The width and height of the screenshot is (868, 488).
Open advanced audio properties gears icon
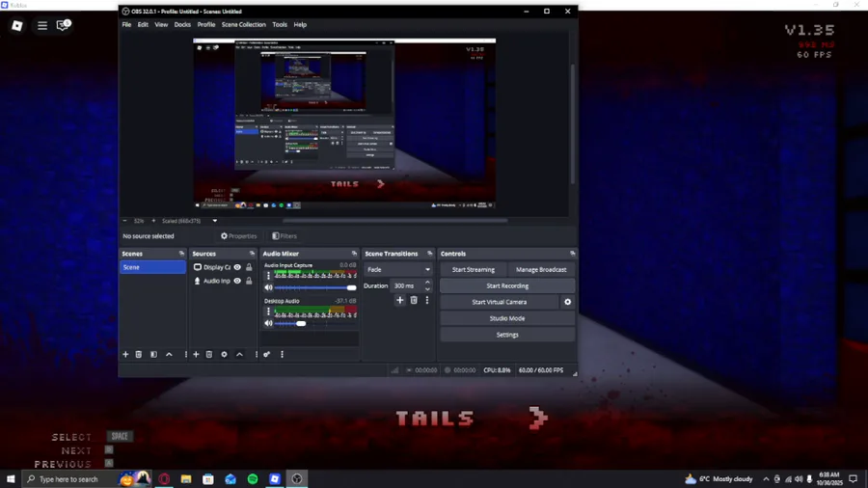[267, 354]
